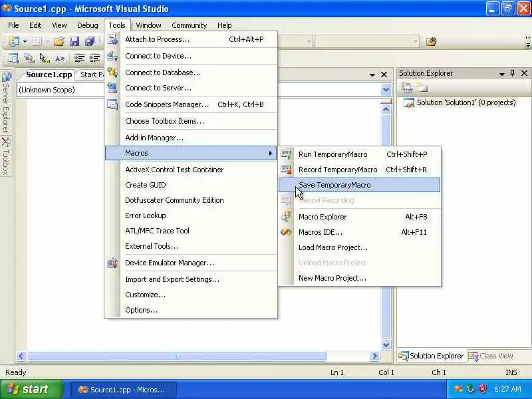
Task: Click the Record TemporaryMacro icon
Action: (x=286, y=170)
